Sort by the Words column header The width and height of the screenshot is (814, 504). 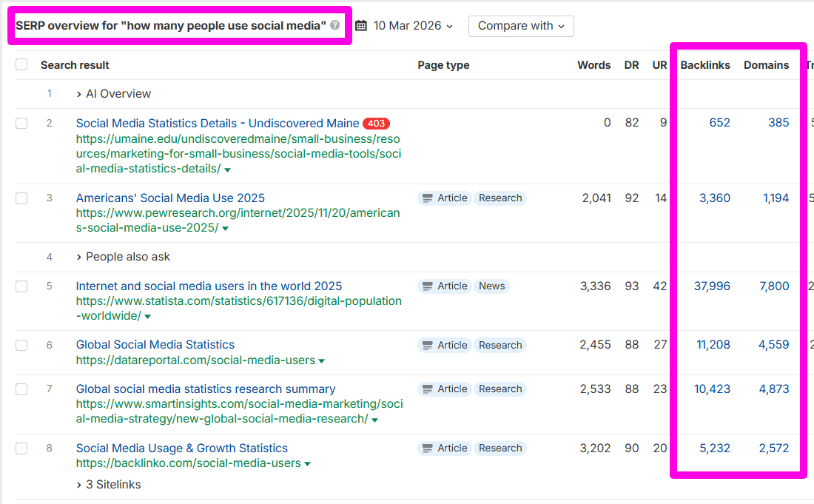pos(594,65)
